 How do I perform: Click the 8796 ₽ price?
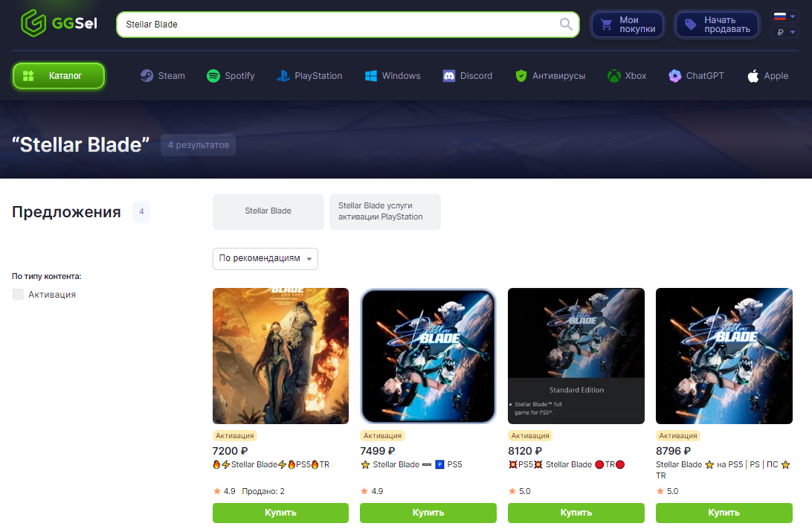[674, 451]
